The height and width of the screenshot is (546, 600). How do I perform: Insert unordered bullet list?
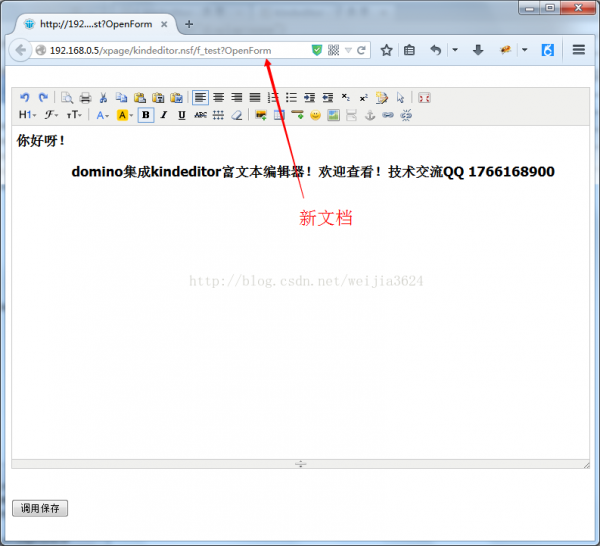[x=291, y=98]
